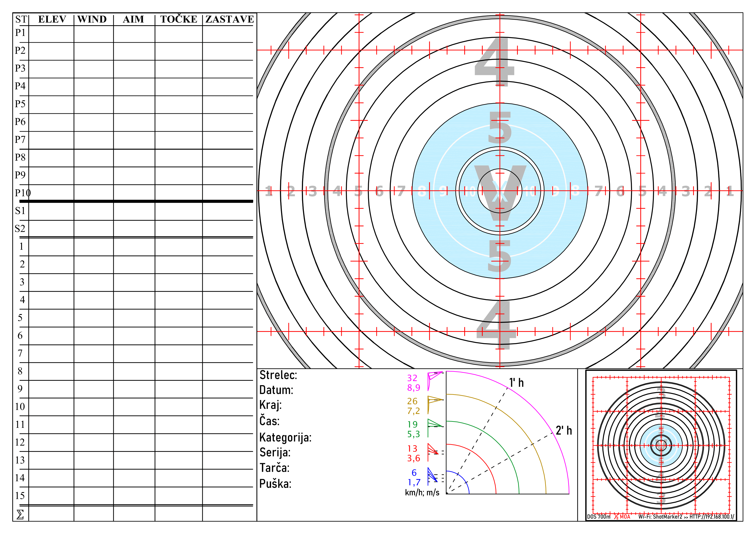Select the P9 row label
The image size is (756, 534).
(x=20, y=175)
